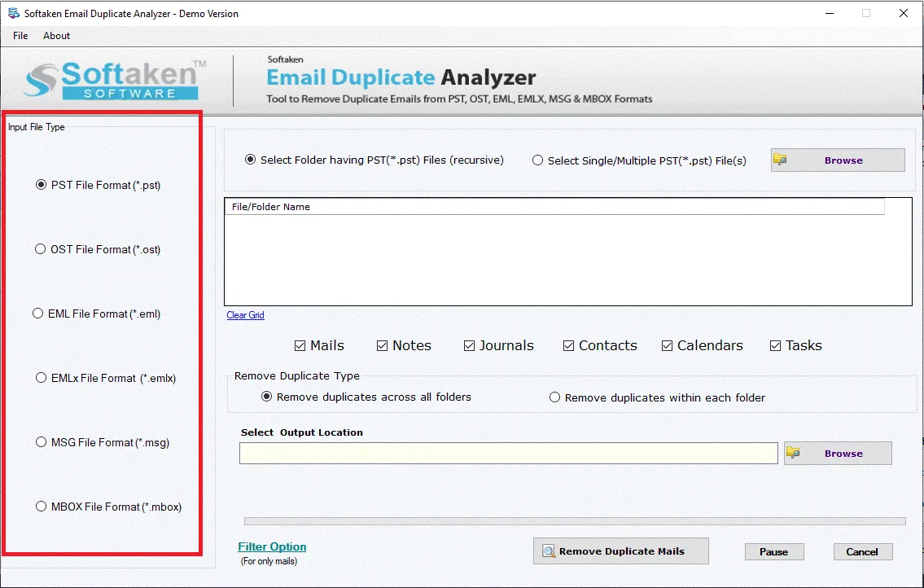Click the File/Folder Name column header
Image resolution: width=924 pixels, height=588 pixels.
(x=554, y=206)
